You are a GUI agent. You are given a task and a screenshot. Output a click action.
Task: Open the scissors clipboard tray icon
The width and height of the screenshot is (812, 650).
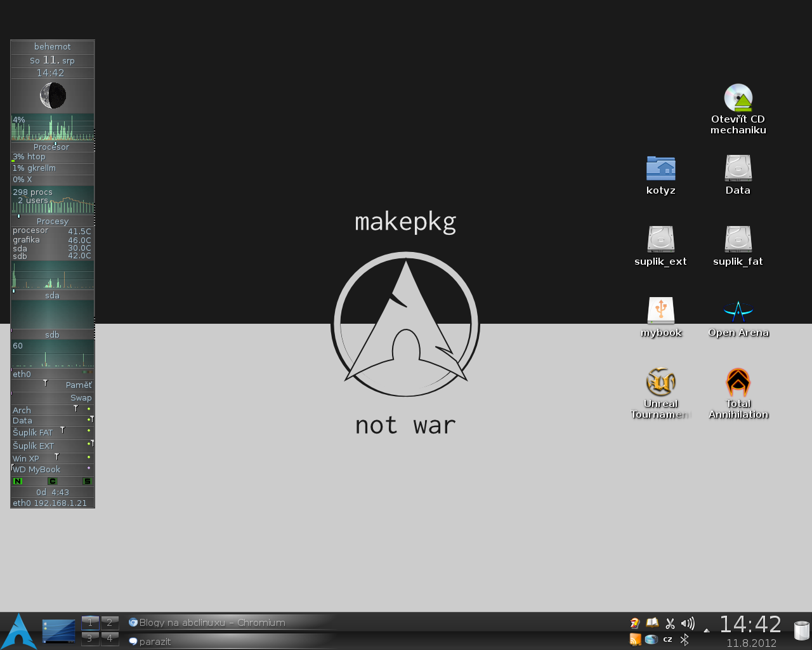pyautogui.click(x=670, y=623)
